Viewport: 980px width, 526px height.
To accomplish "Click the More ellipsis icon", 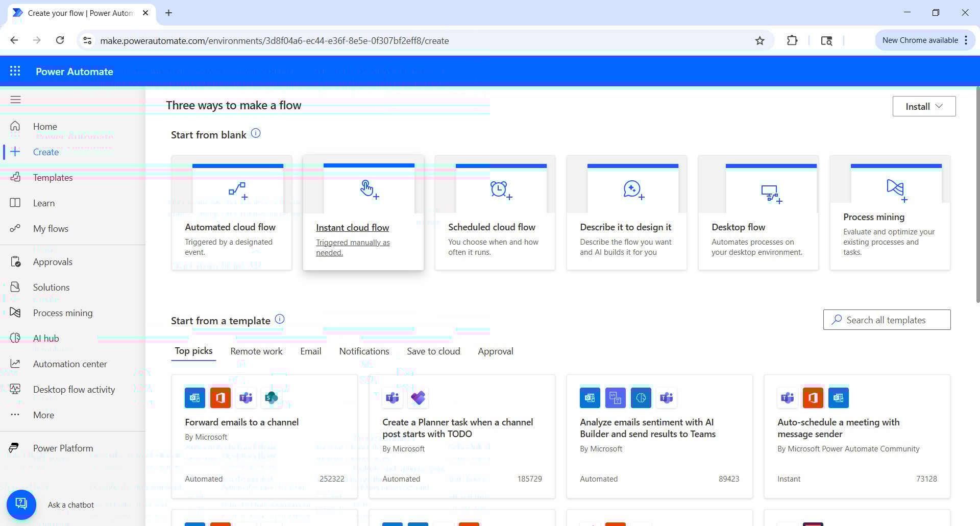I will pos(15,415).
